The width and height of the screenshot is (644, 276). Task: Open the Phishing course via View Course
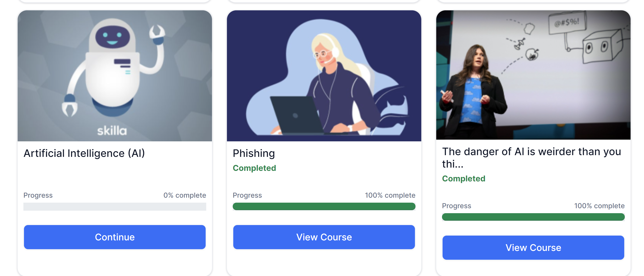(324, 237)
